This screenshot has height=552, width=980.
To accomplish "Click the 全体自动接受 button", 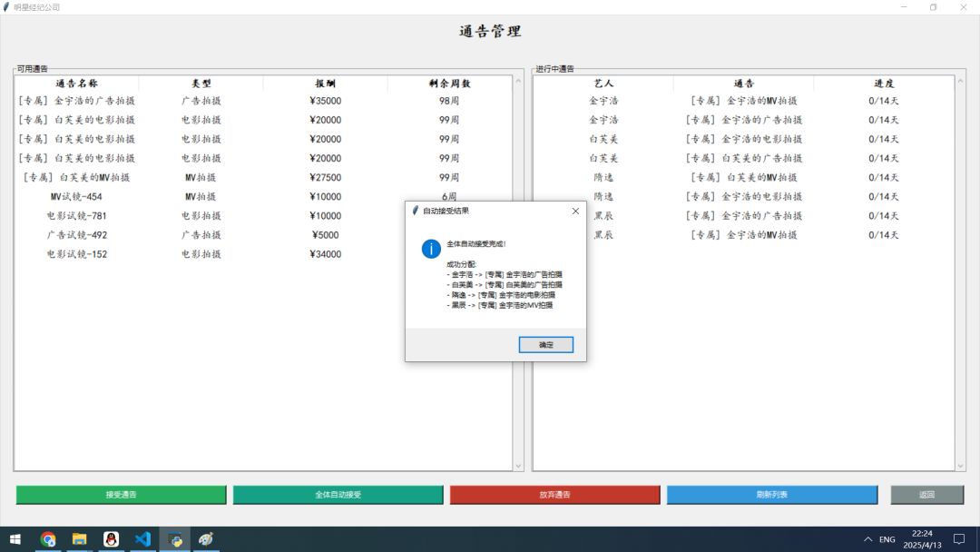I will (338, 495).
